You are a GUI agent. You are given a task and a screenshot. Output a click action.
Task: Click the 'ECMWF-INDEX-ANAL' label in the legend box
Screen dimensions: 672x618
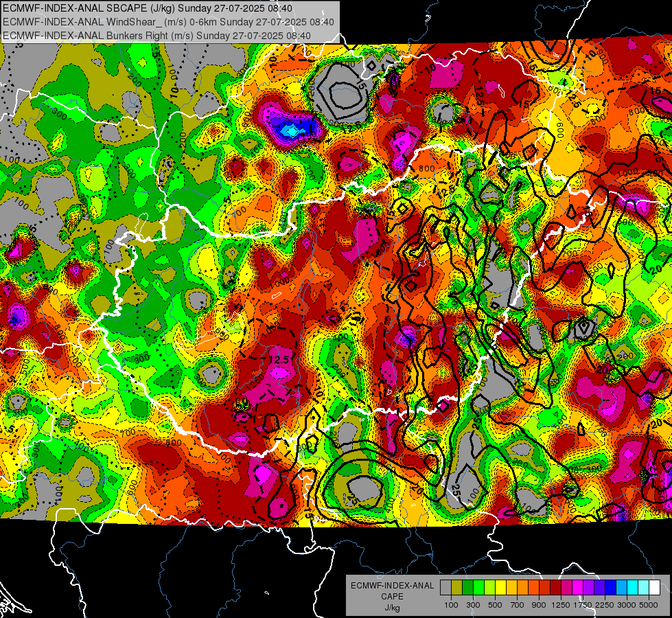[x=393, y=586]
